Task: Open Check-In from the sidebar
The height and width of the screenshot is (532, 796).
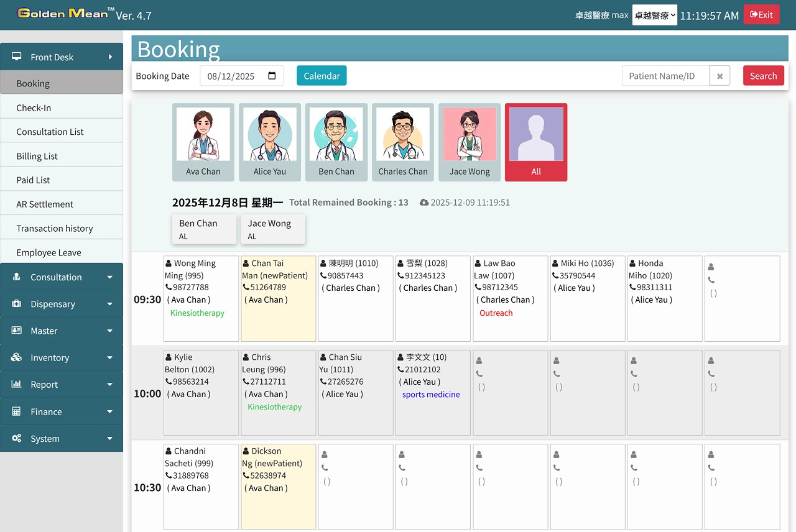Action: click(x=34, y=108)
